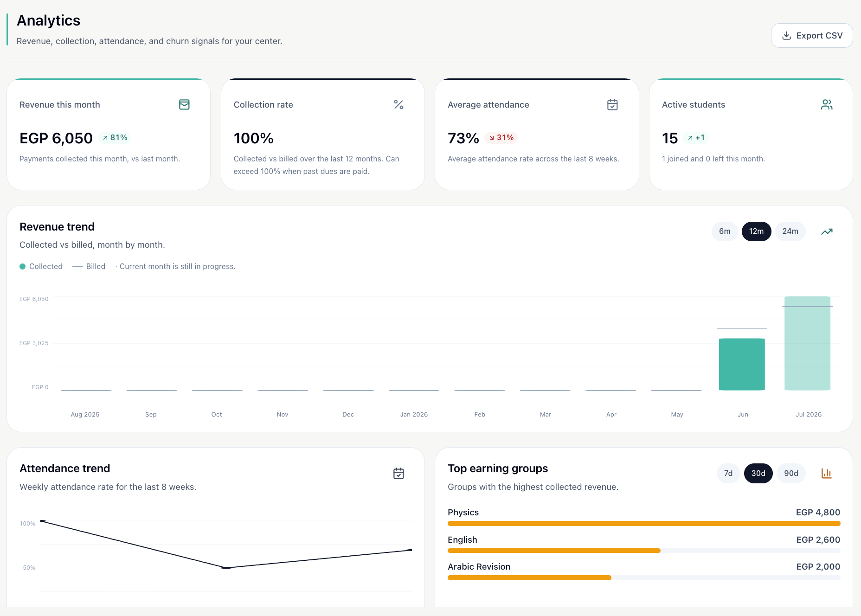Click the people icon on Active students

pyautogui.click(x=827, y=105)
